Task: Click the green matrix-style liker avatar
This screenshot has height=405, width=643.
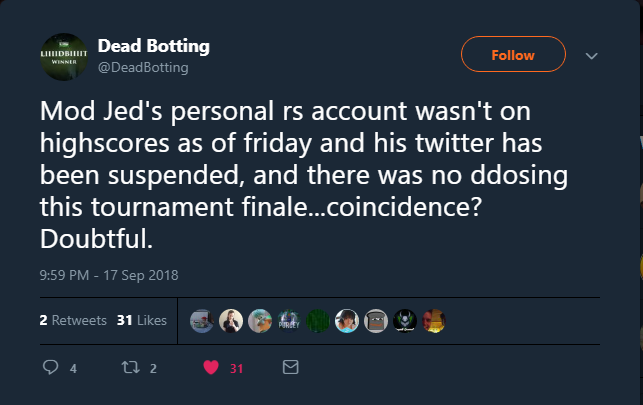Action: click(x=317, y=321)
